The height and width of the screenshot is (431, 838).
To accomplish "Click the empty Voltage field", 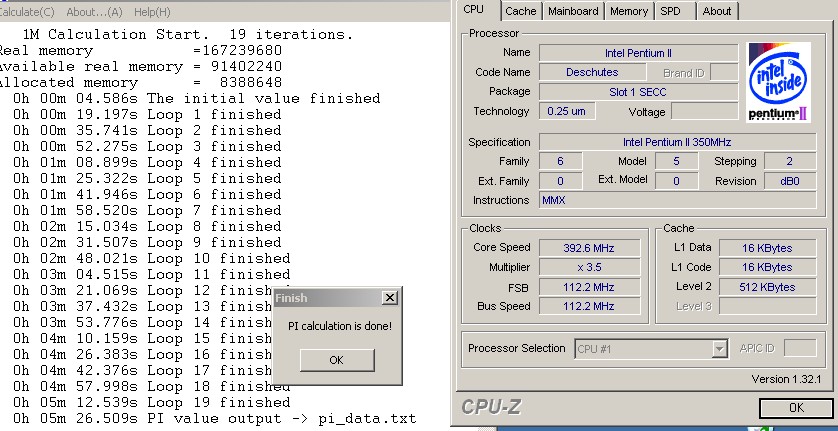I will 704,111.
